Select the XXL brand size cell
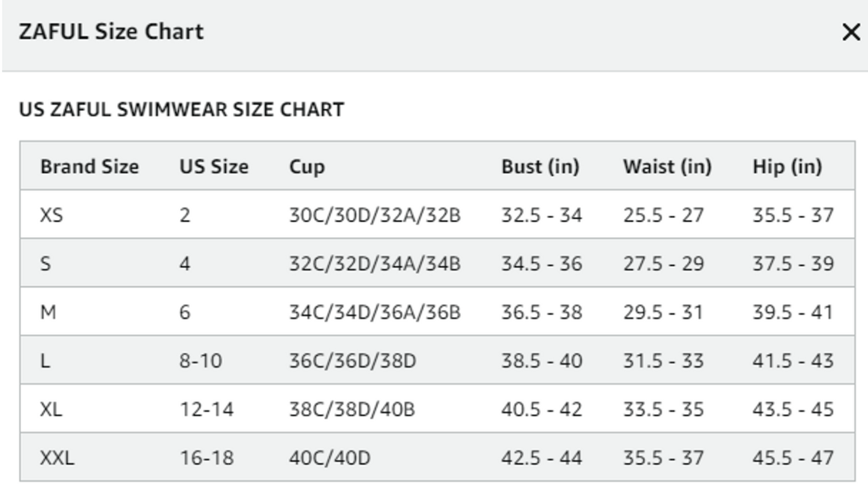868x484 pixels. coord(58,458)
